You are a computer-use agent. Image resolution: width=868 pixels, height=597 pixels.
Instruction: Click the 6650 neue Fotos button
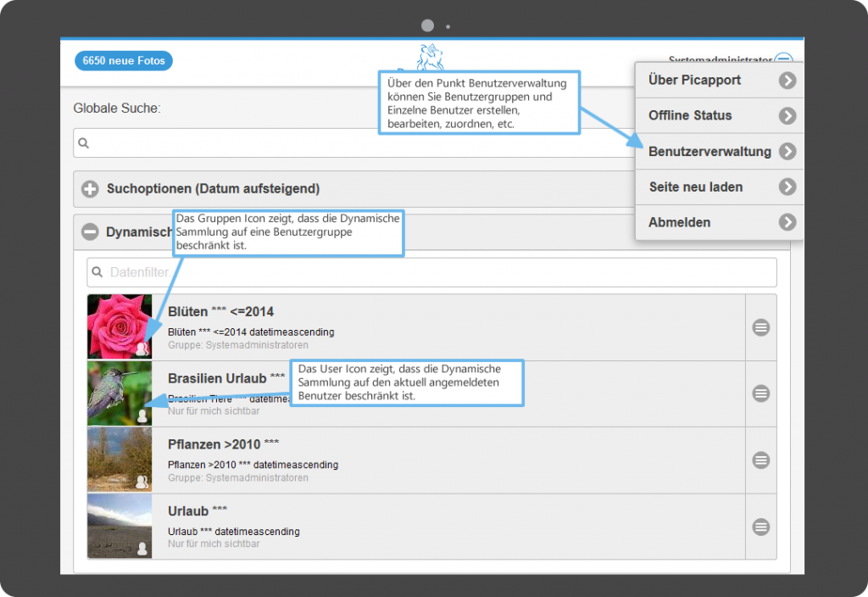tap(124, 61)
